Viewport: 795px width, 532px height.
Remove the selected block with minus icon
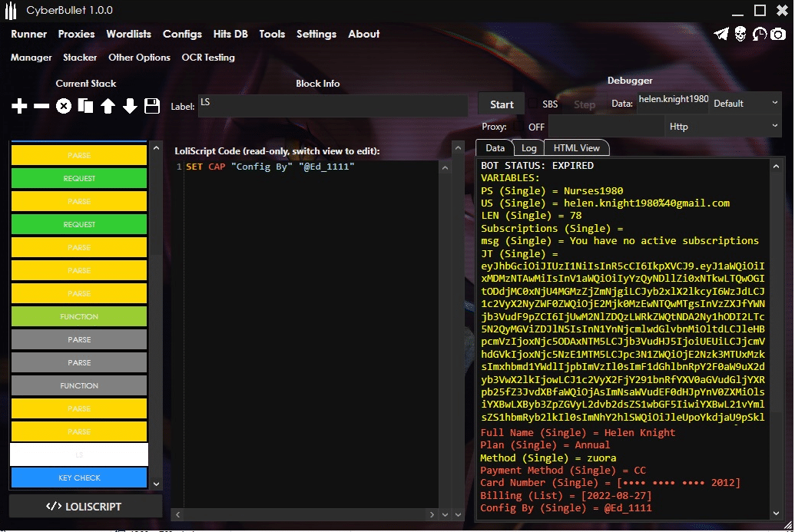pyautogui.click(x=41, y=107)
